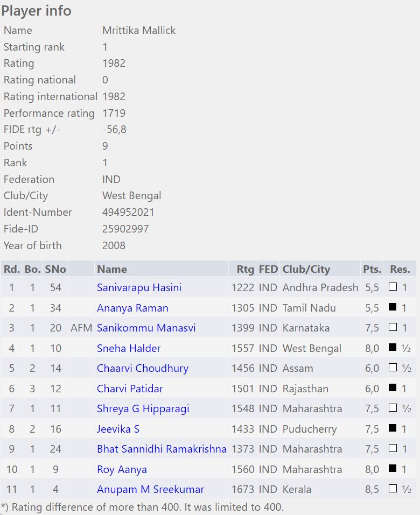Select the Chaarvi Choudhury link

click(143, 368)
